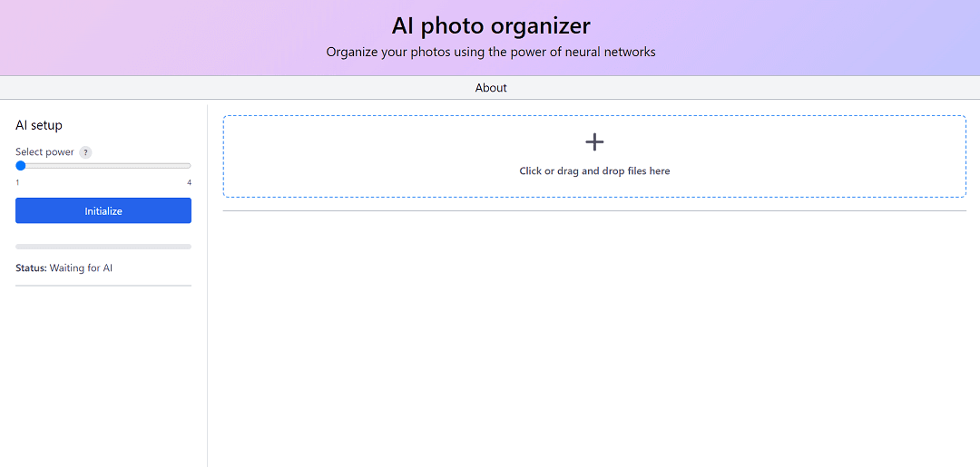Image resolution: width=980 pixels, height=467 pixels.
Task: Click the AI setup heading
Action: tap(39, 125)
